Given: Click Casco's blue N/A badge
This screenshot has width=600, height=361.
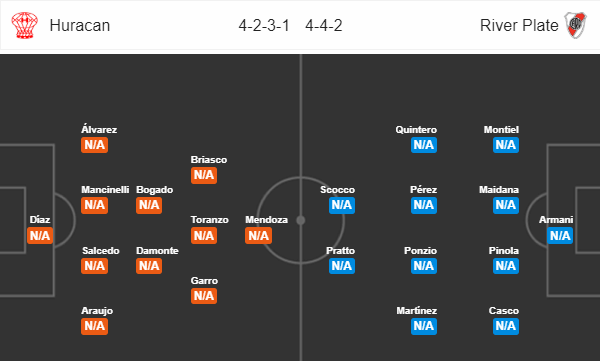Looking at the screenshot, I should 505,326.
